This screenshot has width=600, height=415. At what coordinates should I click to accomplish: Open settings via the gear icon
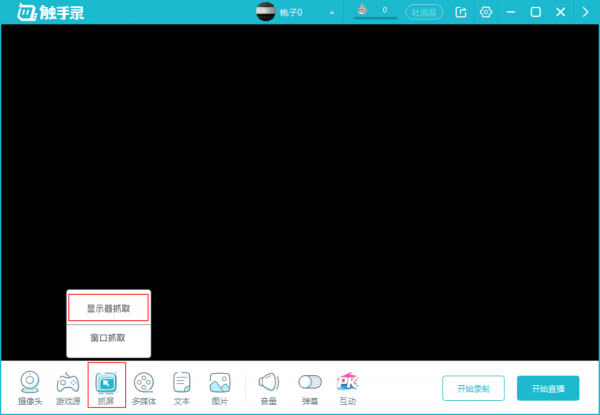point(486,12)
